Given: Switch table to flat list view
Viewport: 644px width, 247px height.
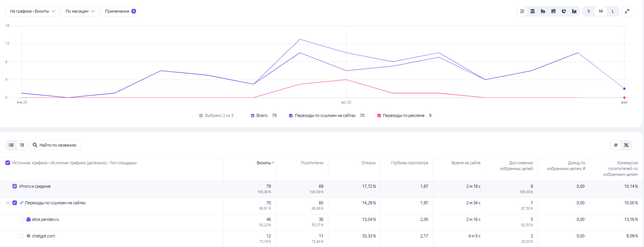Looking at the screenshot, I should (x=11, y=145).
